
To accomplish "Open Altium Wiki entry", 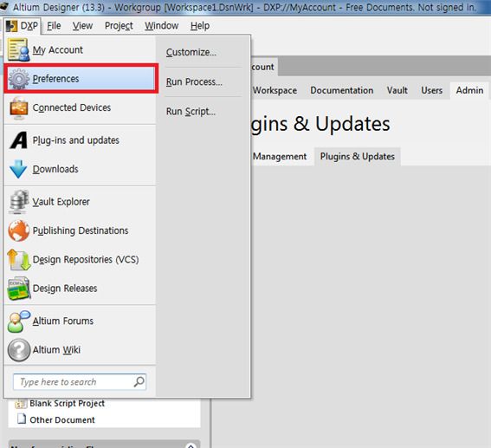I will point(80,350).
